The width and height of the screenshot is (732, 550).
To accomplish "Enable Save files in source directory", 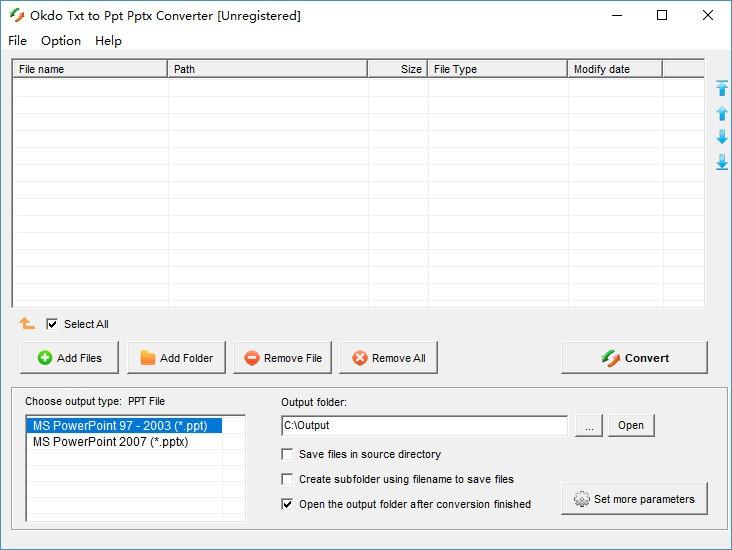I will [287, 454].
